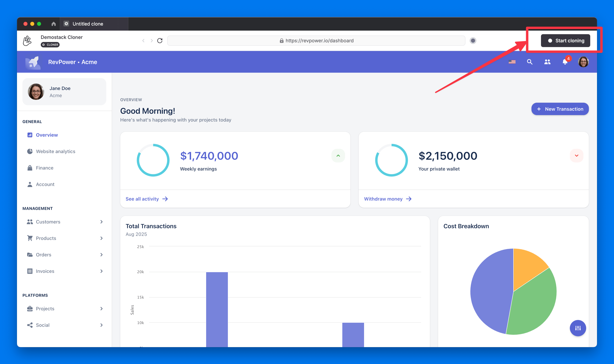The image size is (614, 364).
Task: Click the Start cloning button
Action: [x=565, y=41]
